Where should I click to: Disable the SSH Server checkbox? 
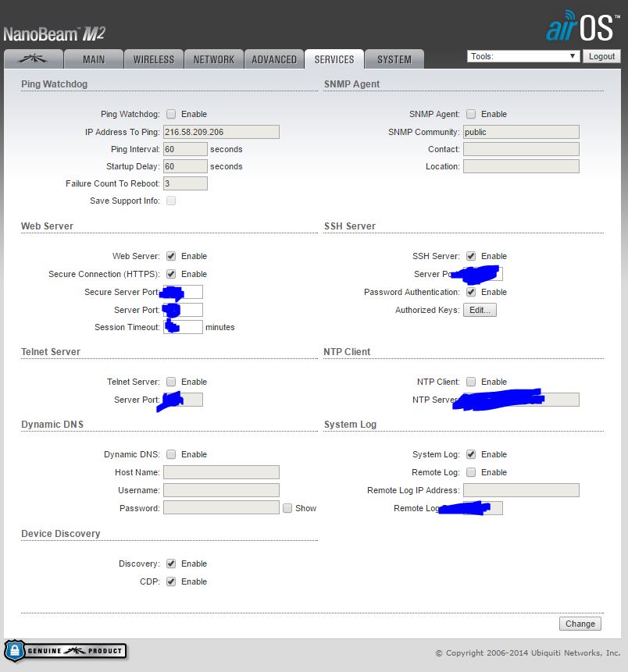tap(471, 256)
